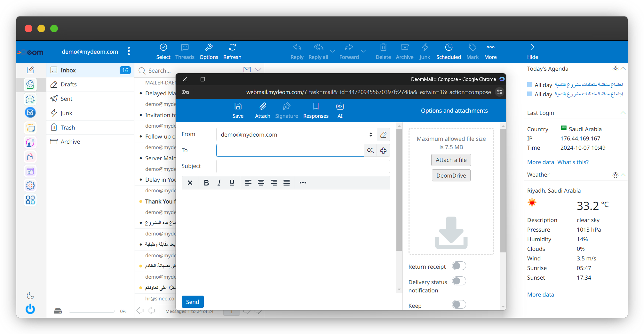Screen dimensions: 644x334
Task: Expand the search filter dropdown arrow
Action: [x=258, y=70]
